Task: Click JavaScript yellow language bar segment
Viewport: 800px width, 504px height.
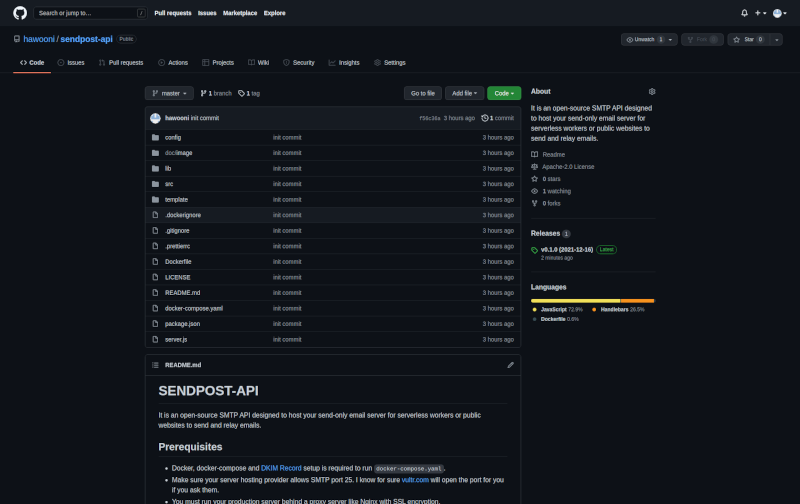Action: pyautogui.click(x=576, y=301)
